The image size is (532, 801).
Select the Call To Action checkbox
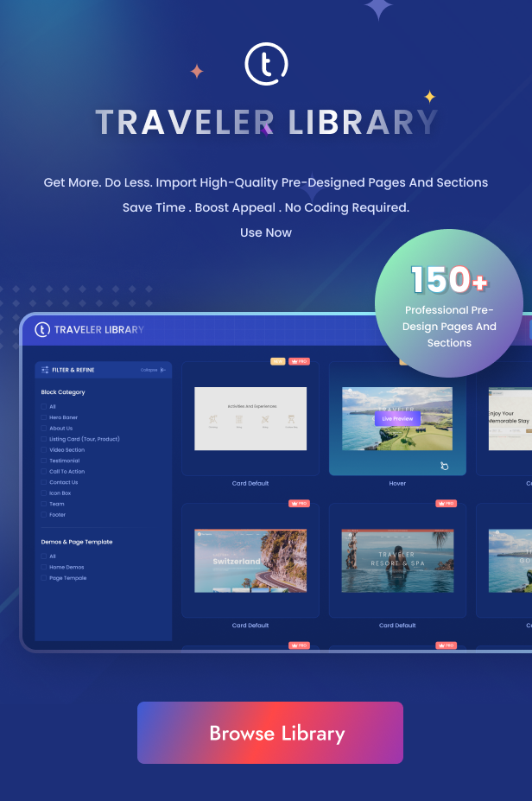click(44, 472)
